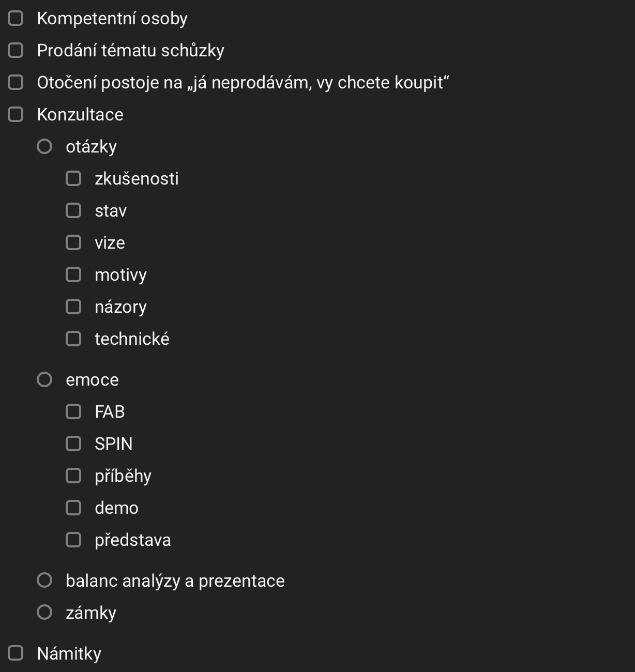635x672 pixels.
Task: Check the Kompetentní osoby checkbox
Action: 16,18
